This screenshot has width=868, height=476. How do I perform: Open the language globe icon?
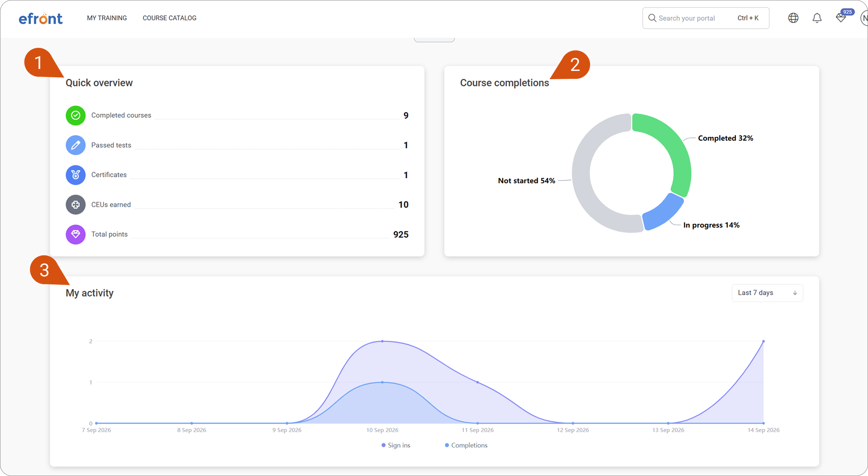(x=793, y=18)
